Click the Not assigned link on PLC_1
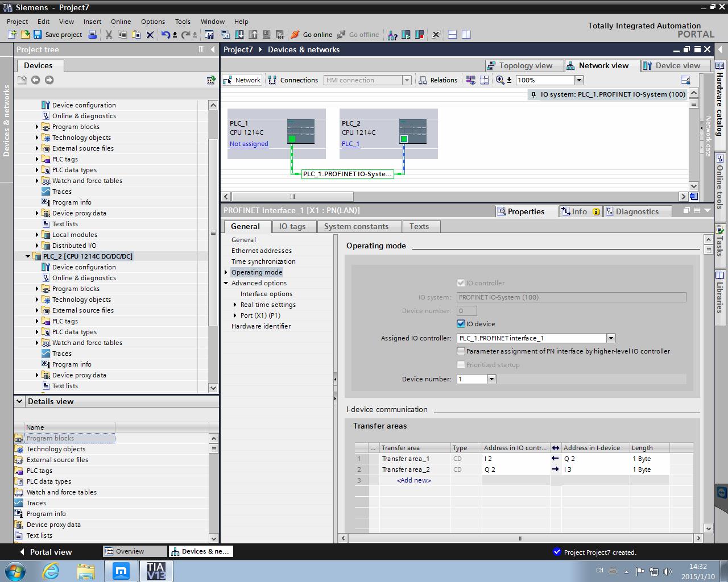Screen dimensions: 728x582 pos(249,144)
